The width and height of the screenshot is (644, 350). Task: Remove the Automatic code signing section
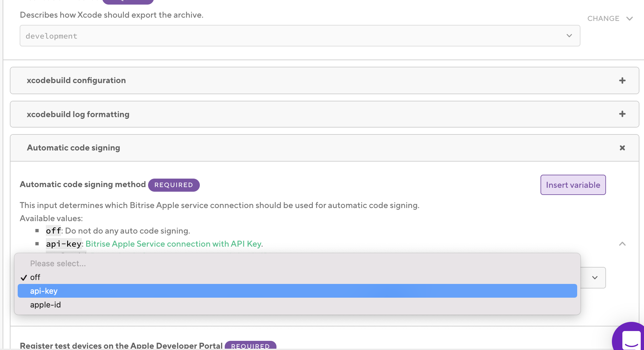click(x=622, y=148)
